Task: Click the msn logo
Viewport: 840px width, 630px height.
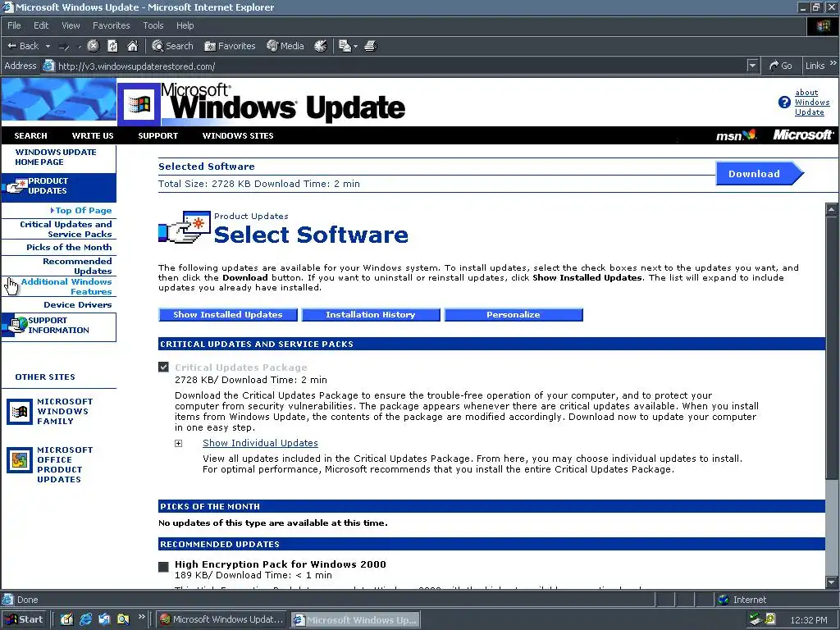Action: (x=736, y=135)
